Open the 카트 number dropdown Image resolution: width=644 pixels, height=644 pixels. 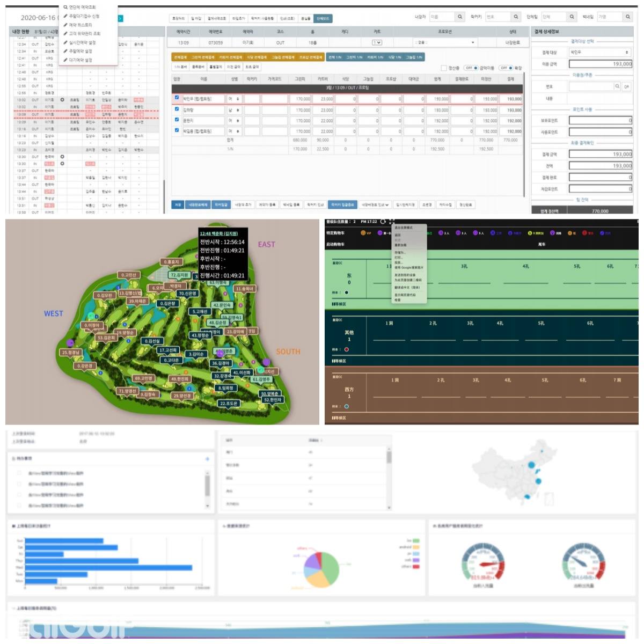(377, 42)
